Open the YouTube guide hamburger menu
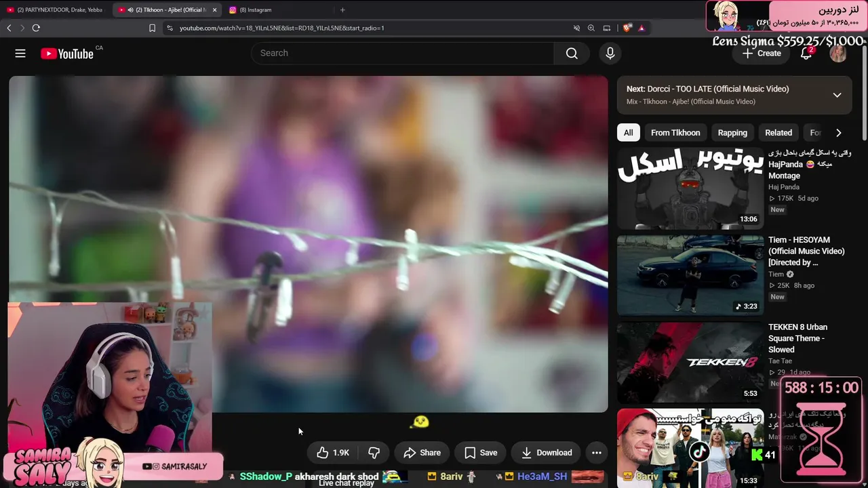Screen dimensions: 868x488 20,54
